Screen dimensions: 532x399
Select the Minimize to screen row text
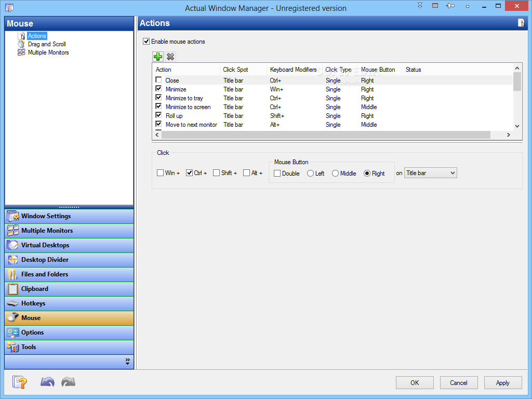[x=188, y=107]
